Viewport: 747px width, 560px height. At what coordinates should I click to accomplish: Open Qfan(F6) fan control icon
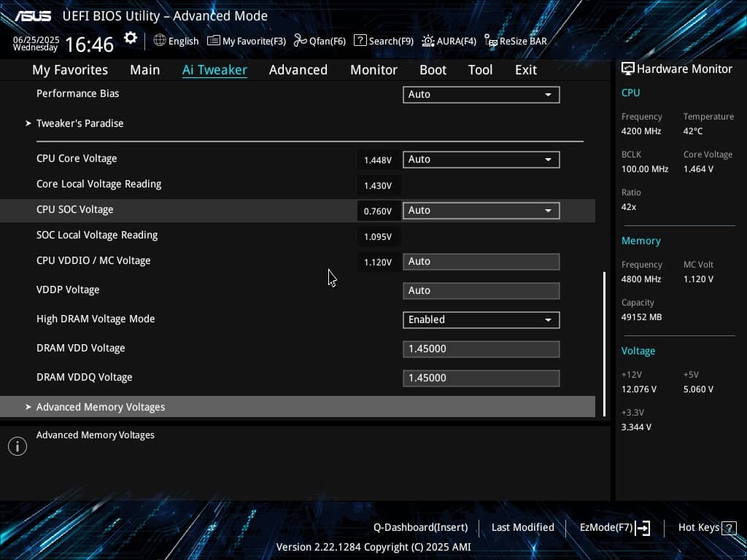click(x=300, y=41)
